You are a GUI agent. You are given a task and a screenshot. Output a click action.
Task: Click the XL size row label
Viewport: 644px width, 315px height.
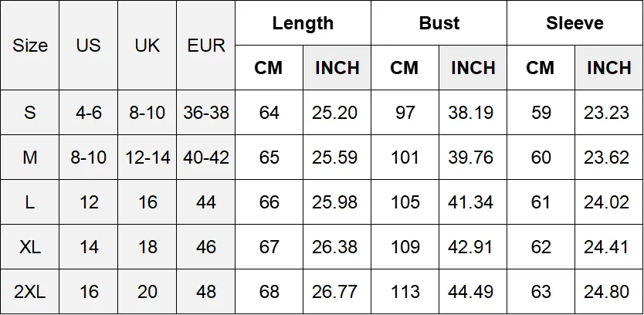tap(29, 247)
